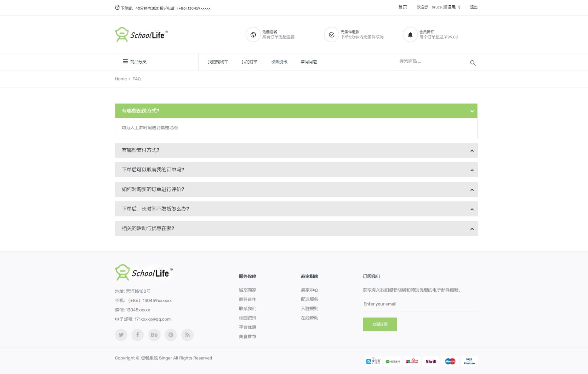Open 常问问题 in the navigation
Screen dimensions: 588x374
(x=309, y=62)
